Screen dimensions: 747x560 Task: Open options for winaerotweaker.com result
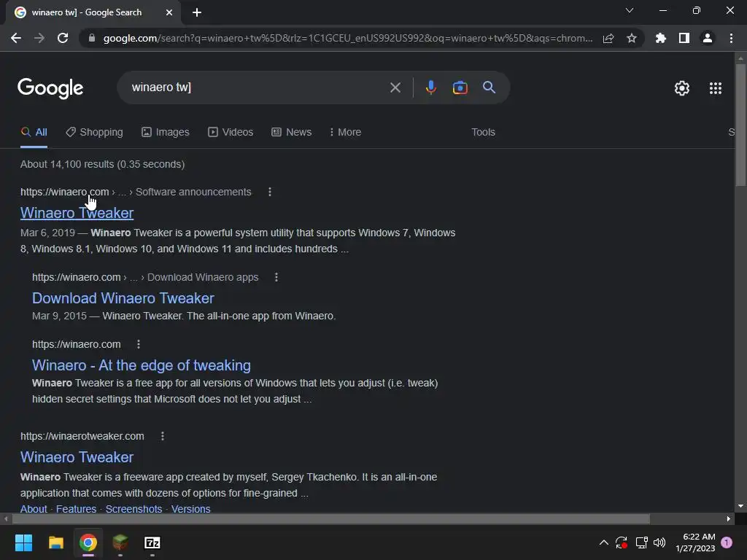pyautogui.click(x=163, y=436)
